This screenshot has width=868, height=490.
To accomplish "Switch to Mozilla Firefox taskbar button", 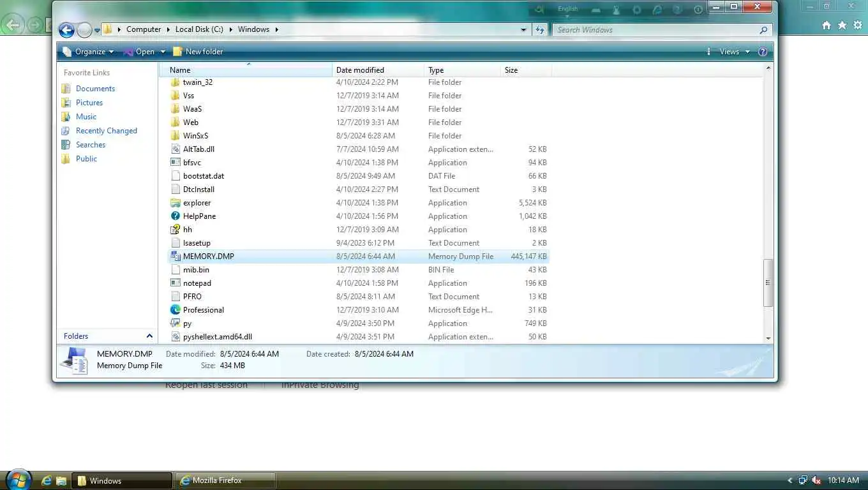I will (226, 480).
